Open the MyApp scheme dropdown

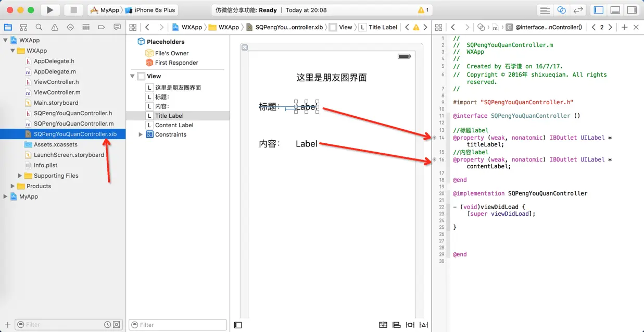pos(105,10)
